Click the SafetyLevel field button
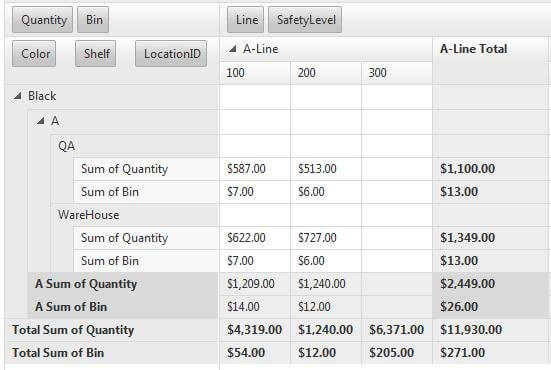The width and height of the screenshot is (551, 370). [305, 20]
